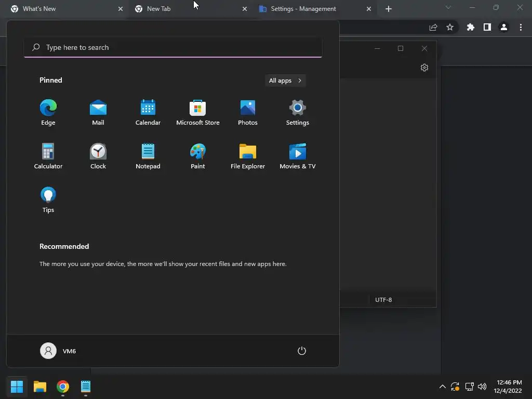Viewport: 532px width, 399px height.
Task: Click the share this page icon
Action: coord(433,28)
